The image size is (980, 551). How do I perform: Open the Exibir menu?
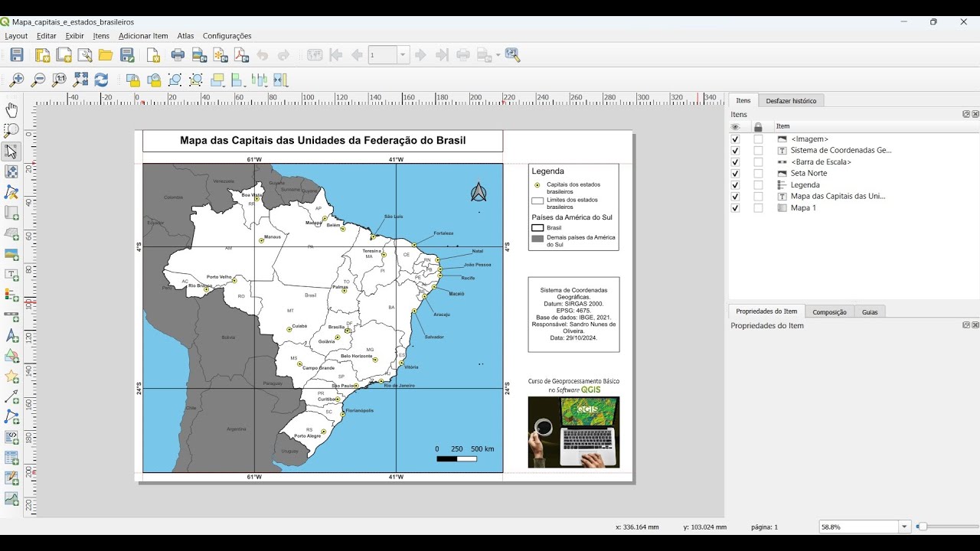point(74,36)
